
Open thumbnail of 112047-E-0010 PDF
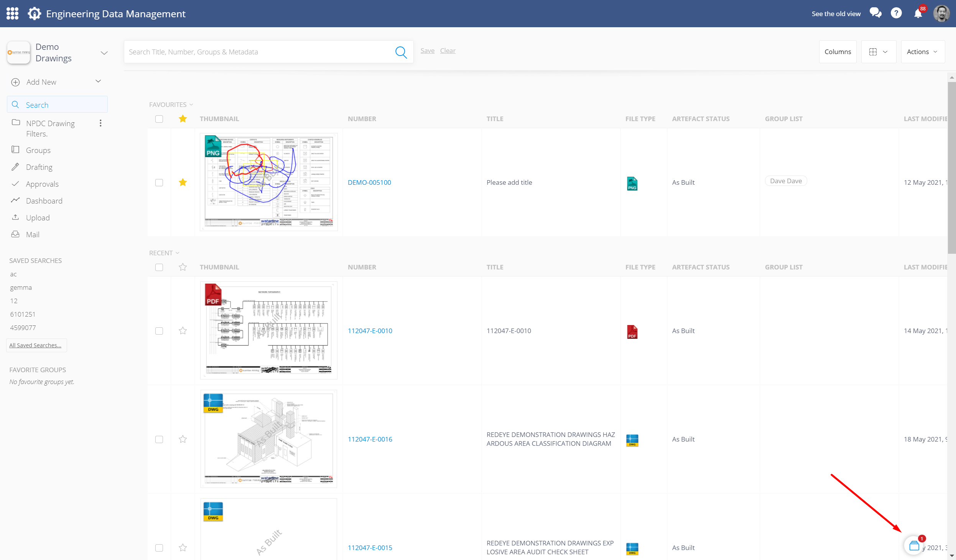pos(269,330)
